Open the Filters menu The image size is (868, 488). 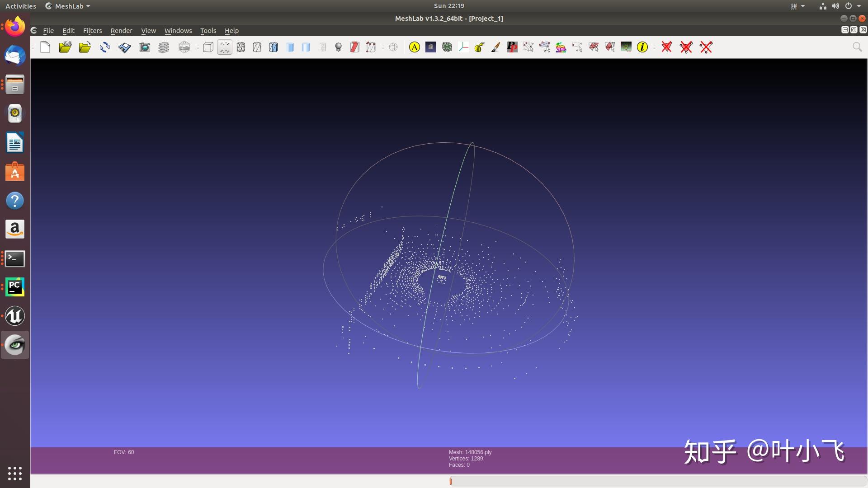[92, 31]
